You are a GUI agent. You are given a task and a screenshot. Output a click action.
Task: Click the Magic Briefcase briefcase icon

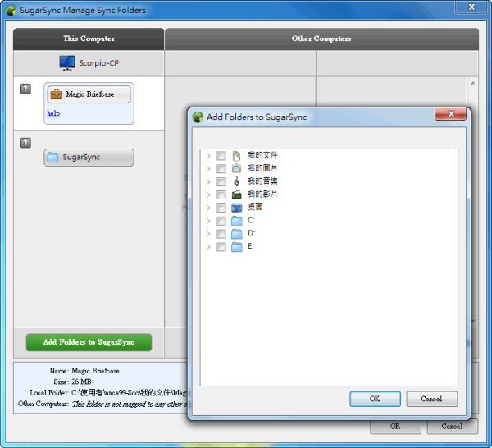[x=57, y=94]
